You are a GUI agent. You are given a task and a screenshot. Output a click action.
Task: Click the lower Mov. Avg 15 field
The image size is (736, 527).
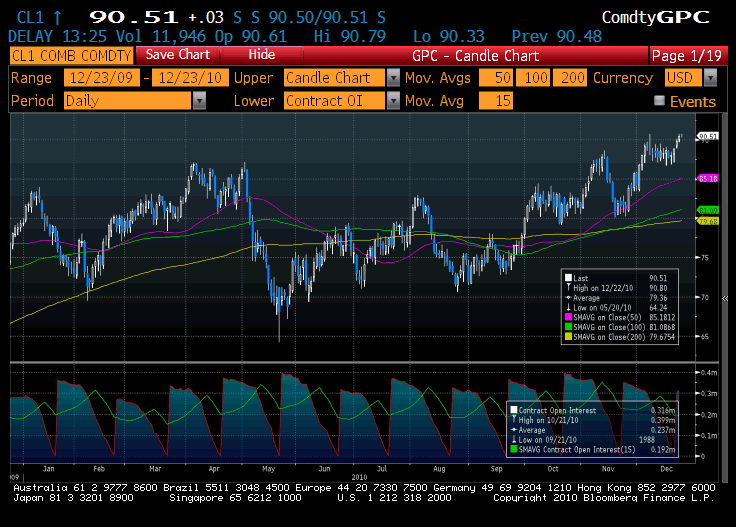click(502, 100)
